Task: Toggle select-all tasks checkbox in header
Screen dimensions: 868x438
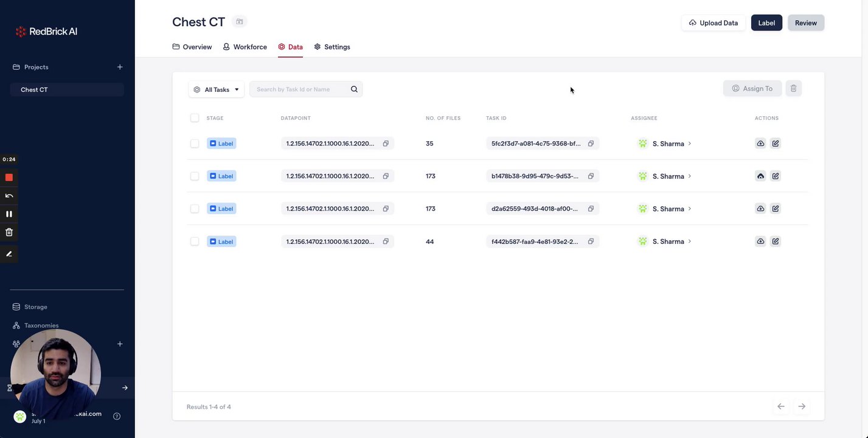Action: point(195,118)
